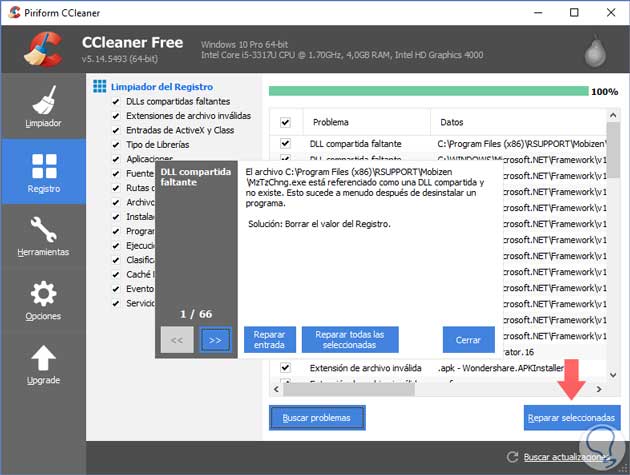Click the Piriform CCleaner title bar icon
The width and height of the screenshot is (630, 475).
[x=14, y=12]
